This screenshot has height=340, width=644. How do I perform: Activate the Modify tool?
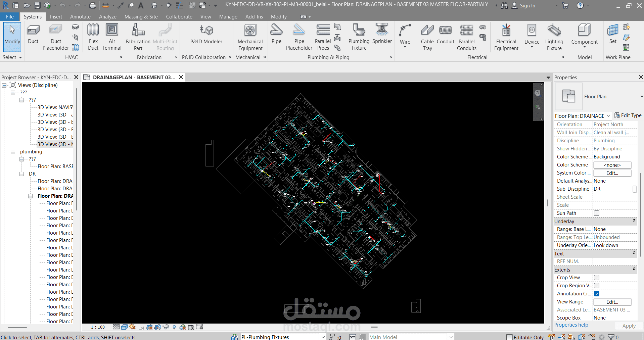[x=12, y=36]
